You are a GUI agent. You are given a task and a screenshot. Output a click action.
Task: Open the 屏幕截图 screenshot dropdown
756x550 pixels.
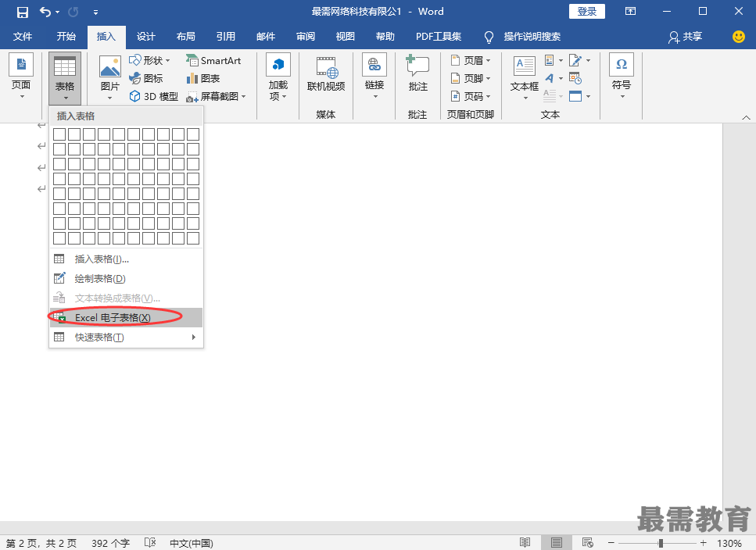(x=216, y=96)
